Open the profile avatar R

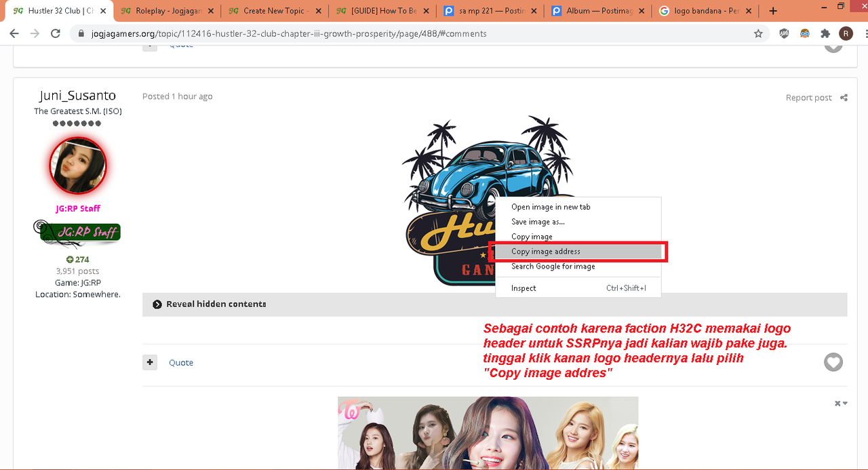(x=846, y=33)
